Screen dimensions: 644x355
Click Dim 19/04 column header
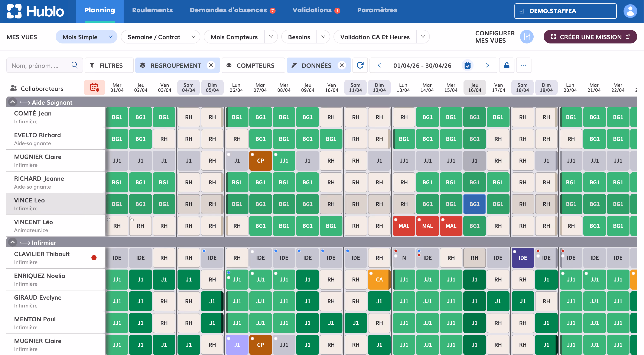[546, 88]
